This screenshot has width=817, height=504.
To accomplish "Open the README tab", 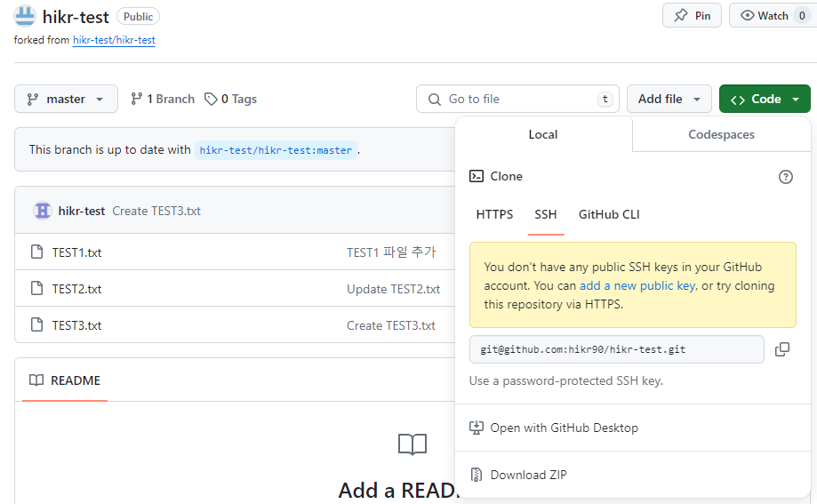I will coord(65,380).
